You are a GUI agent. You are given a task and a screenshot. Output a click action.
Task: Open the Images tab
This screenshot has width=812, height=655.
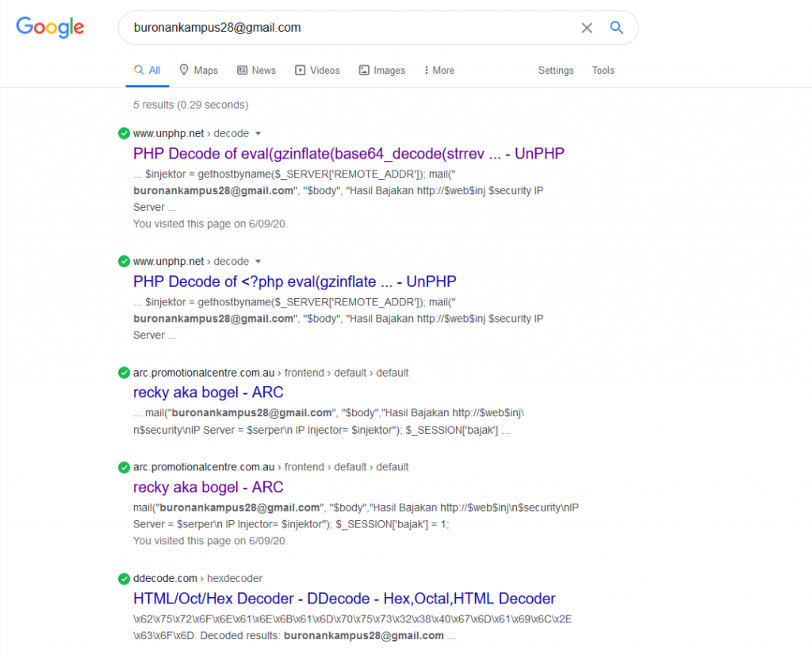pyautogui.click(x=382, y=71)
